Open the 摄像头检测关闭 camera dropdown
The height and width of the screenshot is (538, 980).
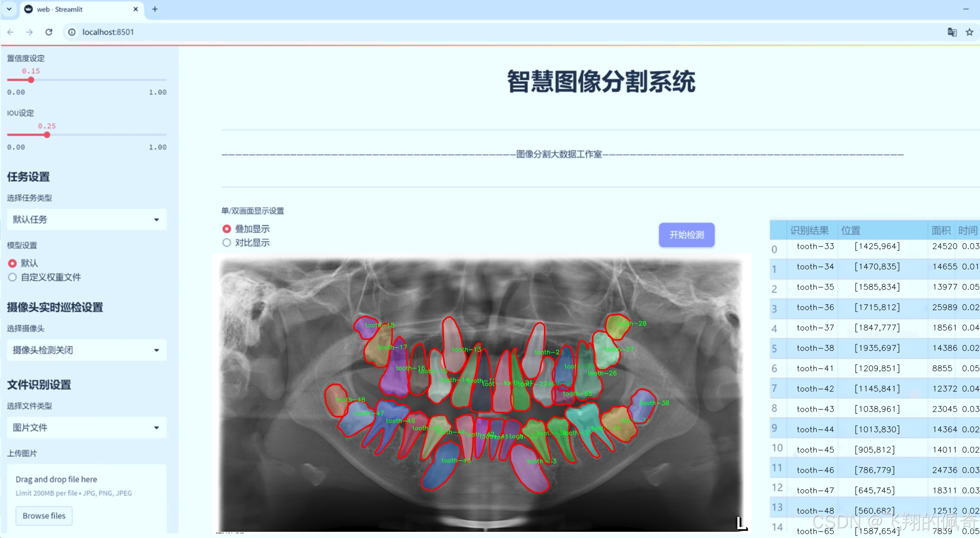[x=87, y=350]
